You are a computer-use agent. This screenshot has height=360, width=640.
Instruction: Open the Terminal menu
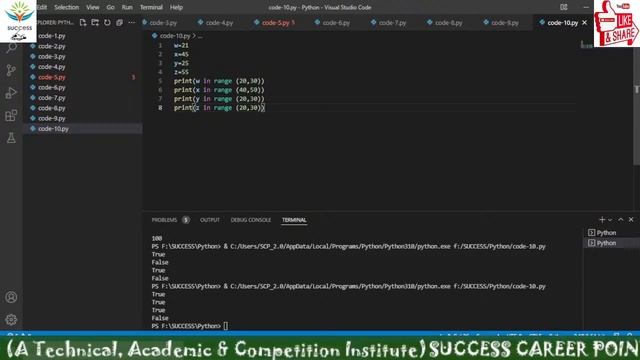151,7
